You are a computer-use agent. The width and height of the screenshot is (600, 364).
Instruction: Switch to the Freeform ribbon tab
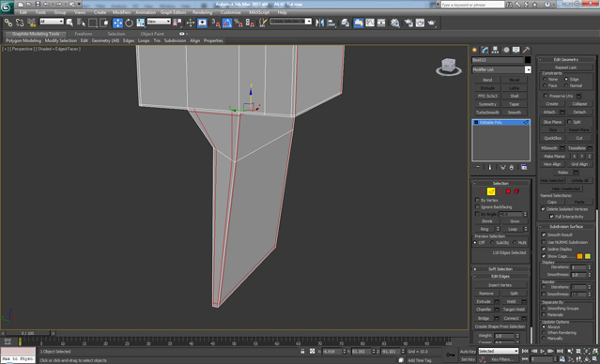click(x=84, y=34)
